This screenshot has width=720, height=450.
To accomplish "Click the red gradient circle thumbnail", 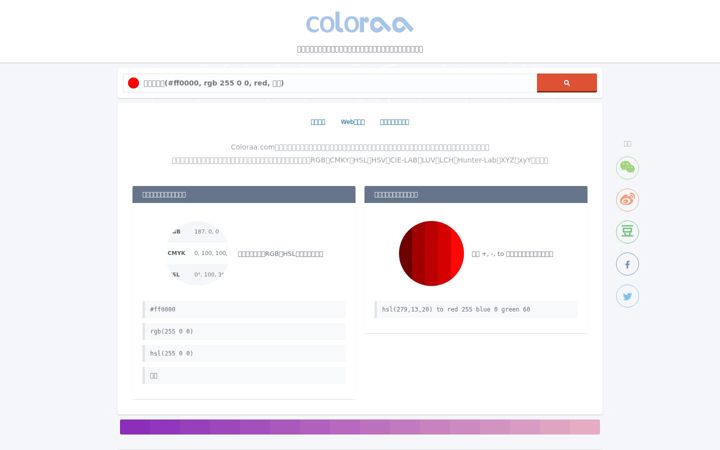I will pyautogui.click(x=431, y=253).
